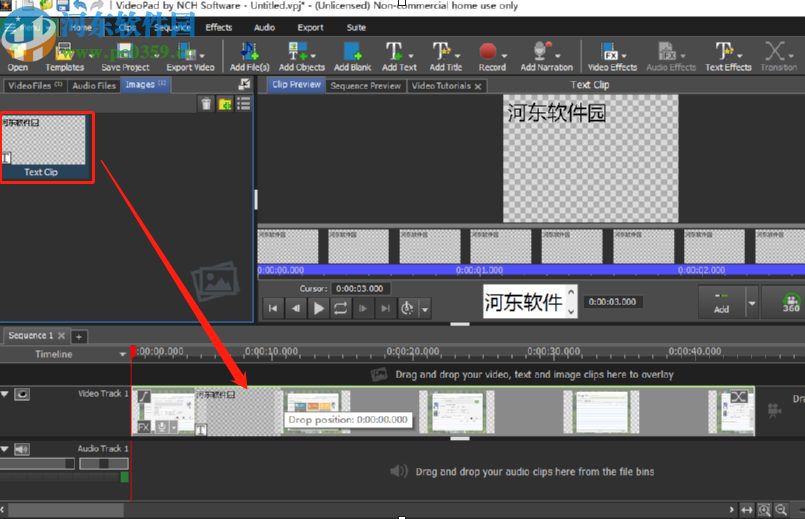Collapse Video Track 1 triangle

pyautogui.click(x=5, y=394)
